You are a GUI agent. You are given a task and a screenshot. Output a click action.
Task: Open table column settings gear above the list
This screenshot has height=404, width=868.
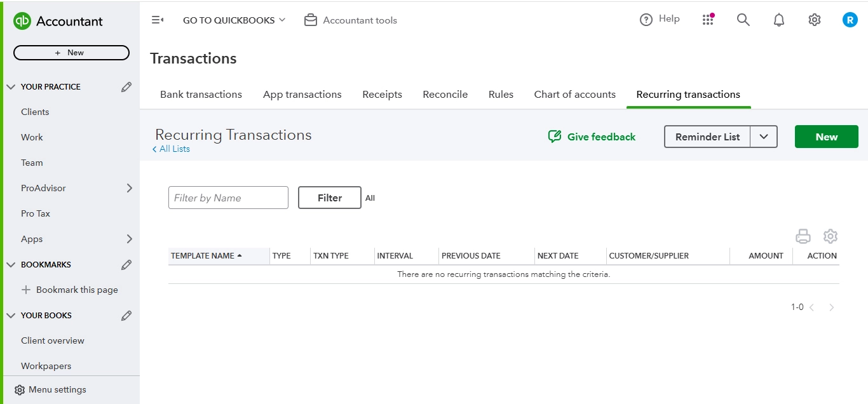(x=830, y=236)
